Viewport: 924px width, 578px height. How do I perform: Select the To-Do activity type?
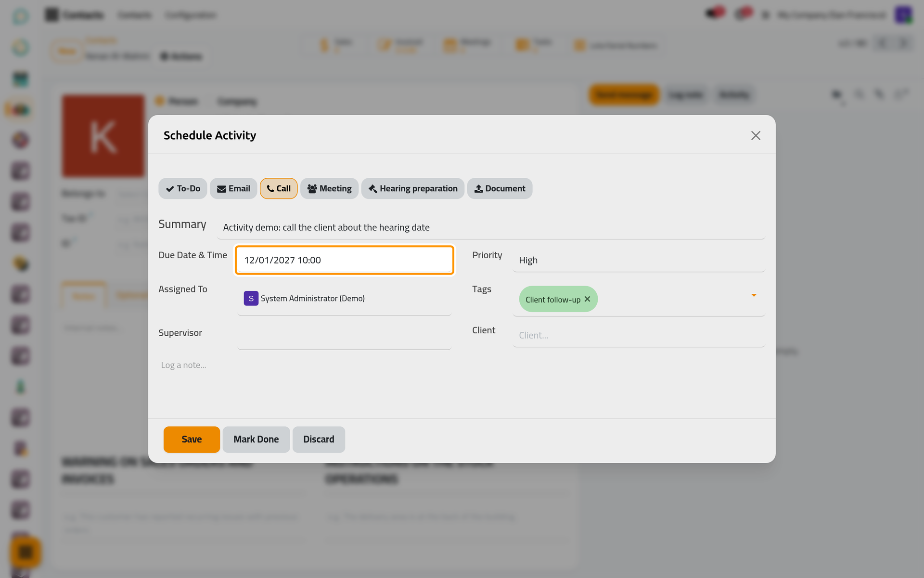tap(183, 188)
